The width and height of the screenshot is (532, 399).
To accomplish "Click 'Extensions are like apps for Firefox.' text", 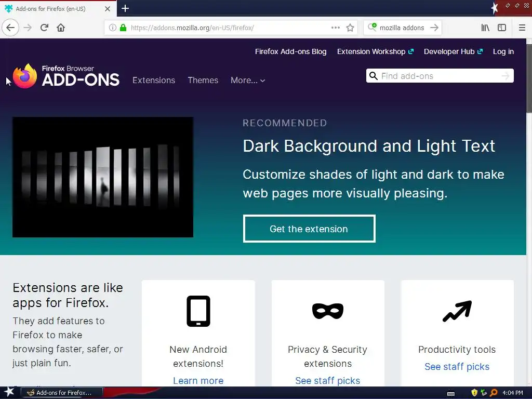I will (x=68, y=295).
